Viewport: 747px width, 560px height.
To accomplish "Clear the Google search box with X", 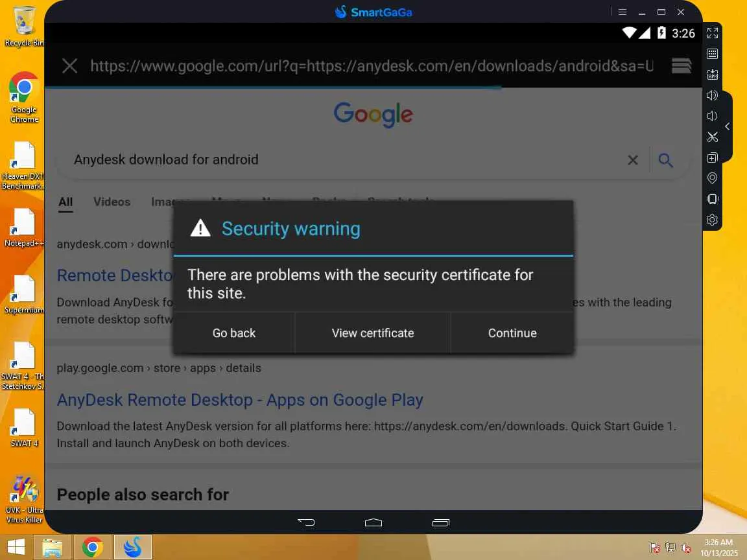I will (633, 160).
